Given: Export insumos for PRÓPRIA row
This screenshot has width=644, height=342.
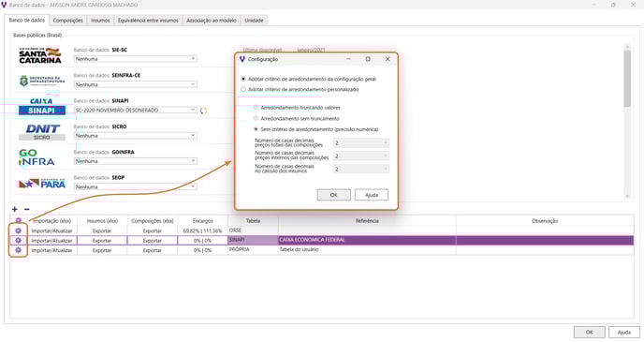Looking at the screenshot, I should pyautogui.click(x=102, y=250).
